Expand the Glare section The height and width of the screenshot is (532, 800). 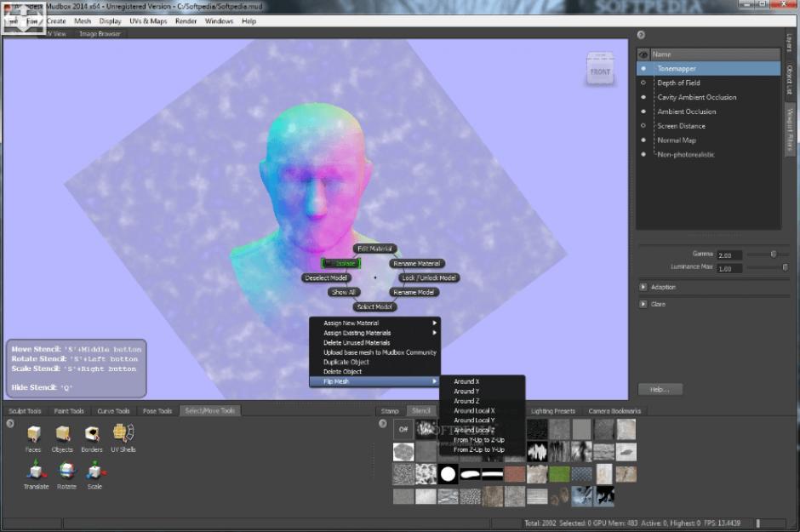click(643, 304)
